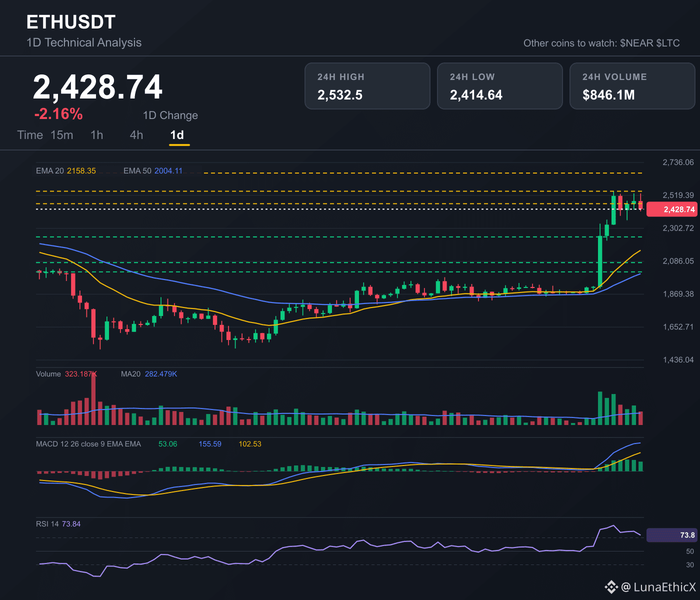Switch to the 1h timeframe
The width and height of the screenshot is (700, 600).
[x=96, y=135]
